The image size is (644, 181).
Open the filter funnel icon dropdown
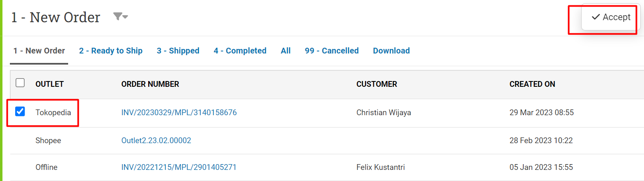[121, 16]
